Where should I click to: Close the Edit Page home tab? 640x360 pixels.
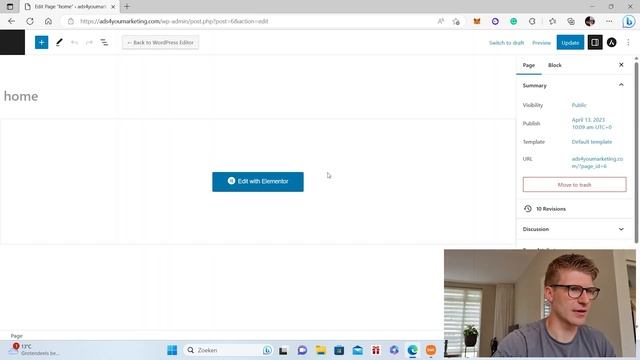pos(113,7)
